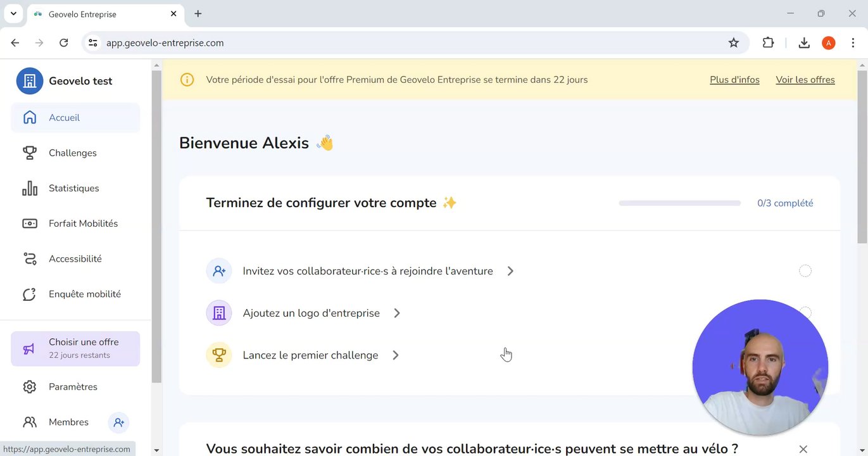
Task: Go to Statistiques in the sidebar
Action: pos(74,188)
